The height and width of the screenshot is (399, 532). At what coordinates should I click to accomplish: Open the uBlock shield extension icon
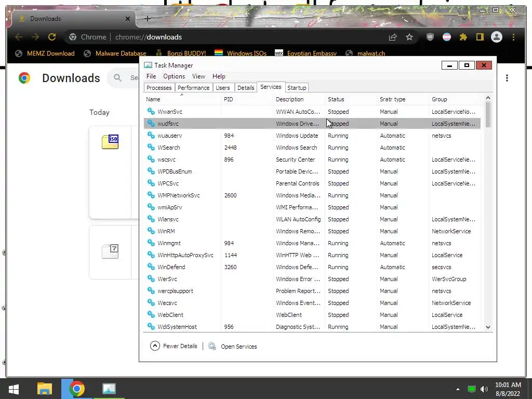(430, 37)
